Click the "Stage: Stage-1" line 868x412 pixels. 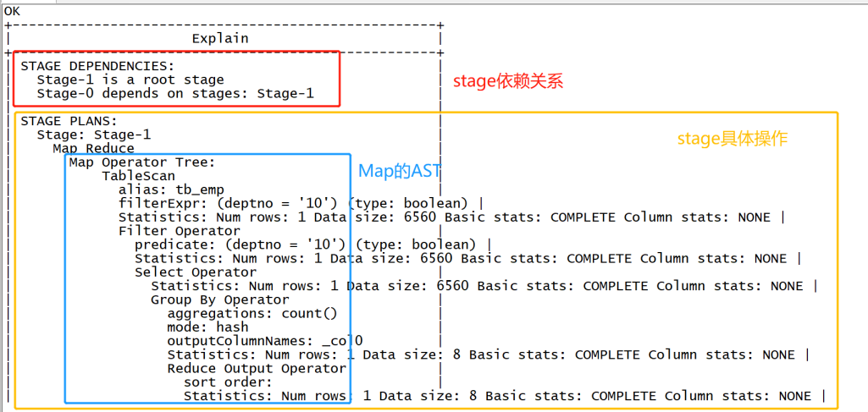(93, 135)
